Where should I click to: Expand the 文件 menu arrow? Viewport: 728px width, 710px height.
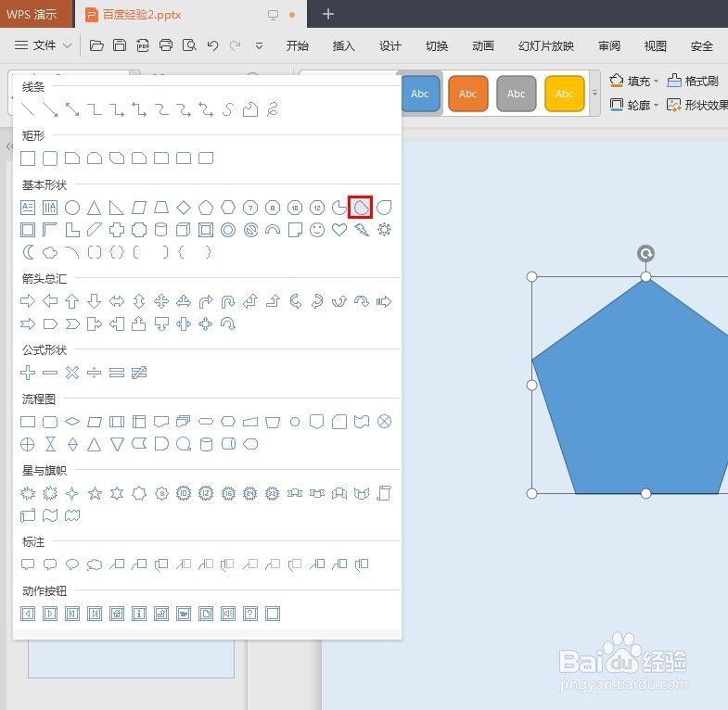tap(67, 45)
